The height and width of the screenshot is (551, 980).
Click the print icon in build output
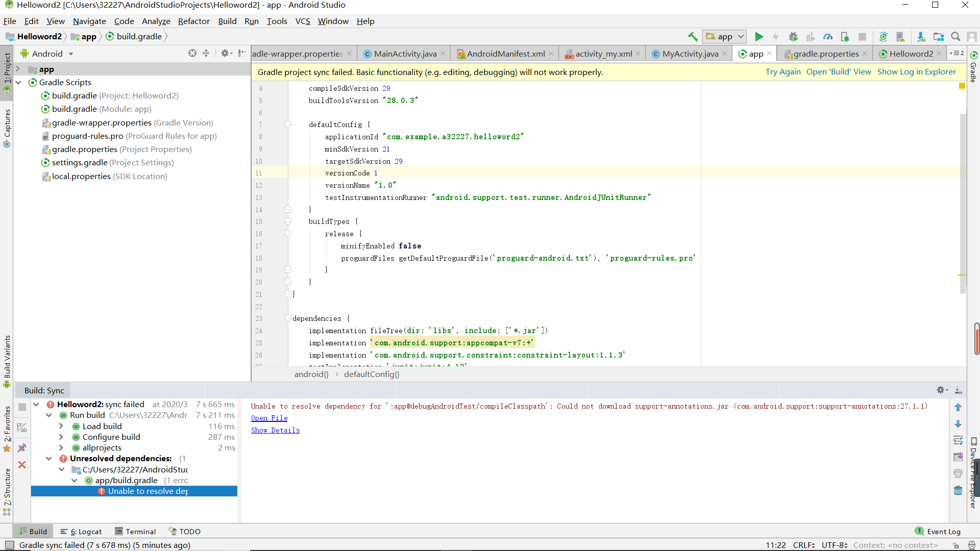point(958,473)
